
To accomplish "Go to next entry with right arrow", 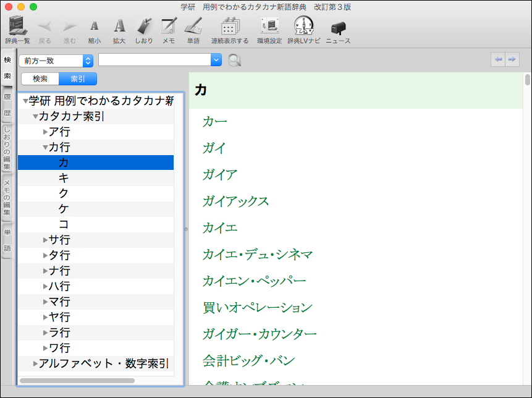I will [x=512, y=60].
